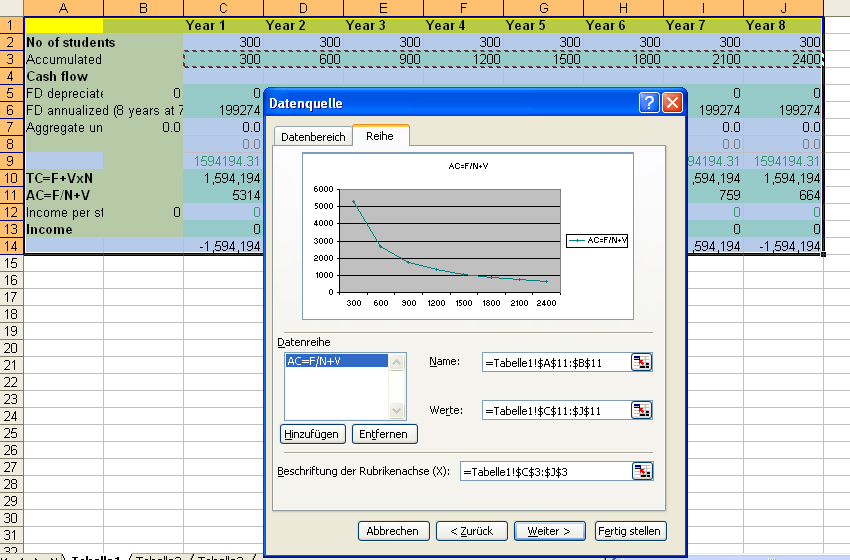This screenshot has width=850, height=560.
Task: Click the range selector icon for Werte field
Action: point(641,410)
